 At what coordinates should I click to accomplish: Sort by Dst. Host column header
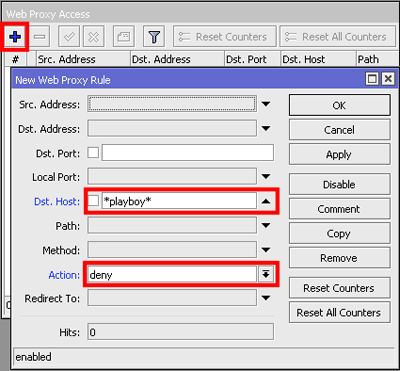click(x=319, y=59)
